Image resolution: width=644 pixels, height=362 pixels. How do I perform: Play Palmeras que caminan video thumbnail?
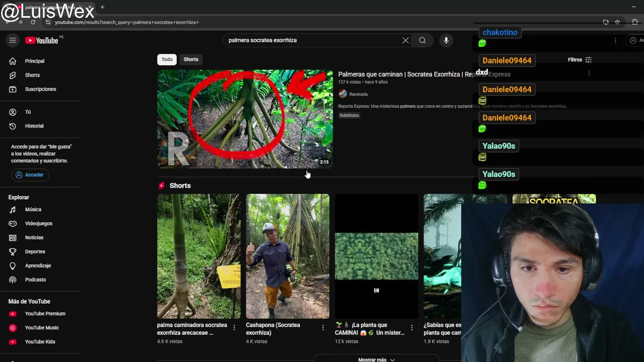(x=245, y=119)
